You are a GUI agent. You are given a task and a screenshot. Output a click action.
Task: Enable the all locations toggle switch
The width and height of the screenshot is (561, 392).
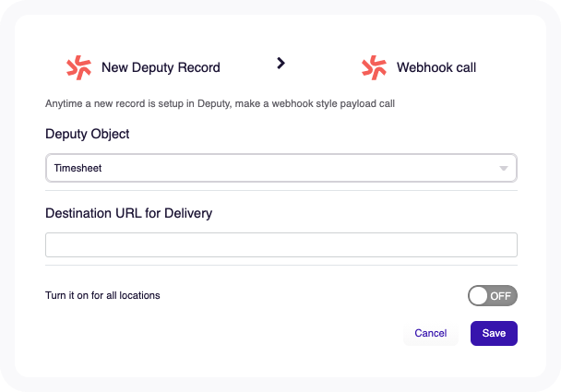coord(493,296)
